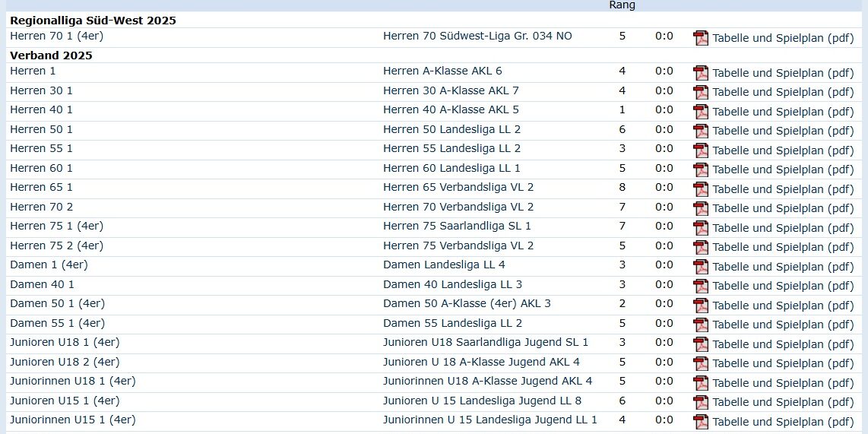868x434 pixels.
Task: Click Herren 70 Südwest-Liga Gr. 034 NO
Action: tap(477, 36)
